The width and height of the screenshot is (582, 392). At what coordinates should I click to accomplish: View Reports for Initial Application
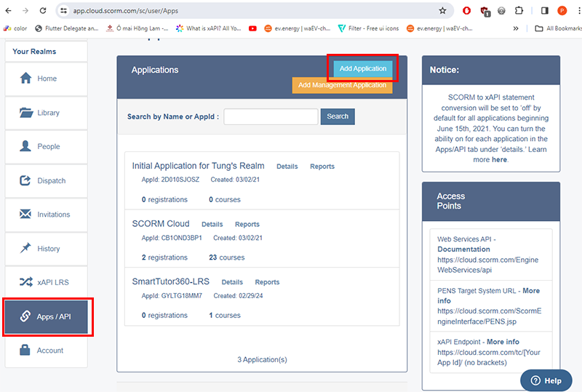(x=322, y=167)
